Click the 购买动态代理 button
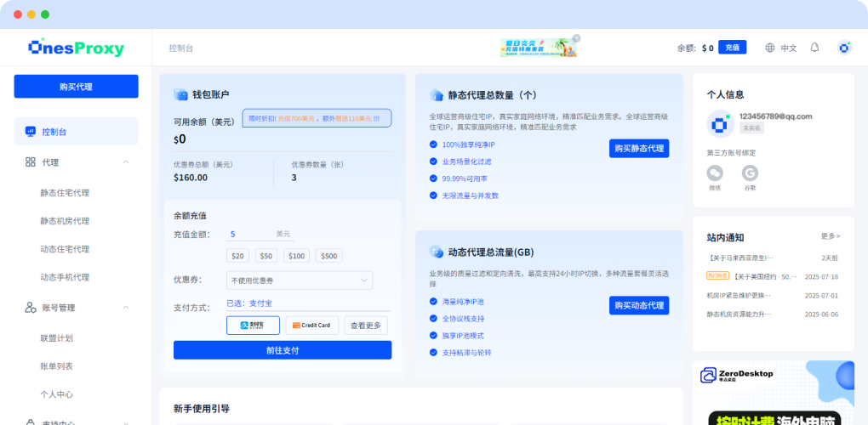The image size is (868, 425). (638, 305)
